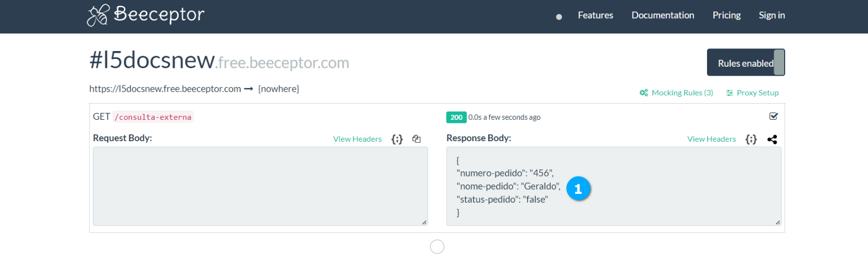
Task: Click inside the Request Body text area
Action: (260, 186)
